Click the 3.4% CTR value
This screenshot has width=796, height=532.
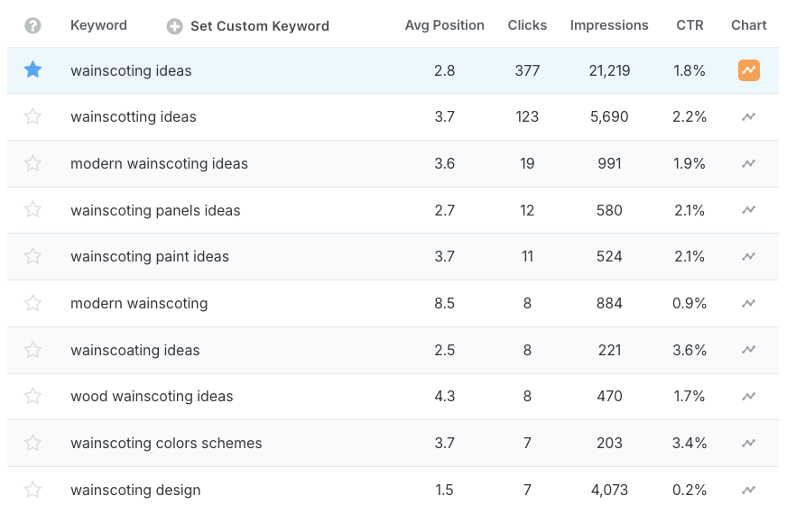coord(690,444)
